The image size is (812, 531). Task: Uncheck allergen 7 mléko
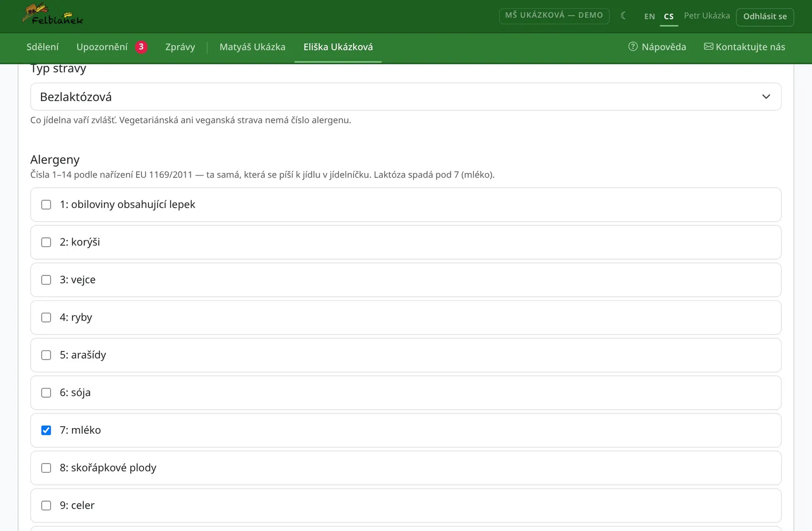click(x=46, y=430)
